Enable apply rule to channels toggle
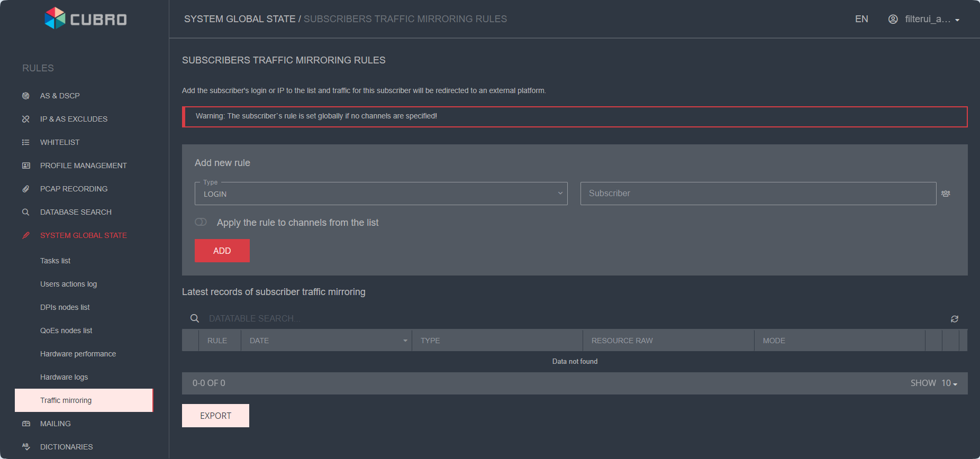Screen dimensions: 980x459 (x=201, y=222)
